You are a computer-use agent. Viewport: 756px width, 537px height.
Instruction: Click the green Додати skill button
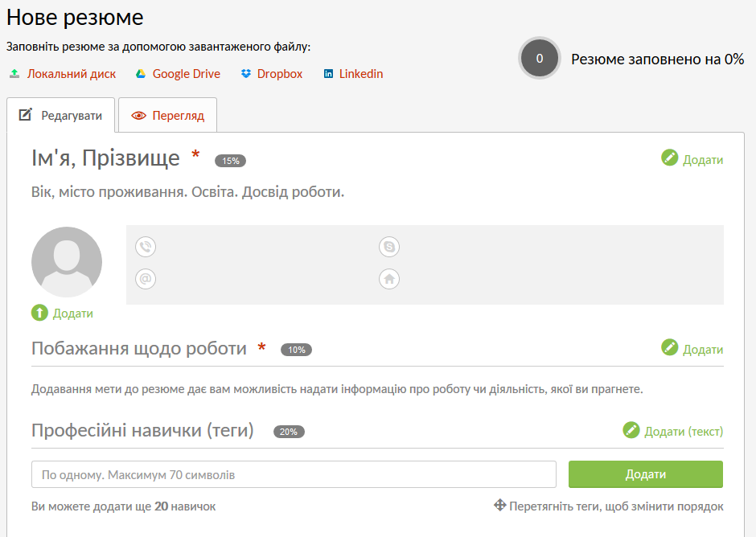pyautogui.click(x=646, y=474)
